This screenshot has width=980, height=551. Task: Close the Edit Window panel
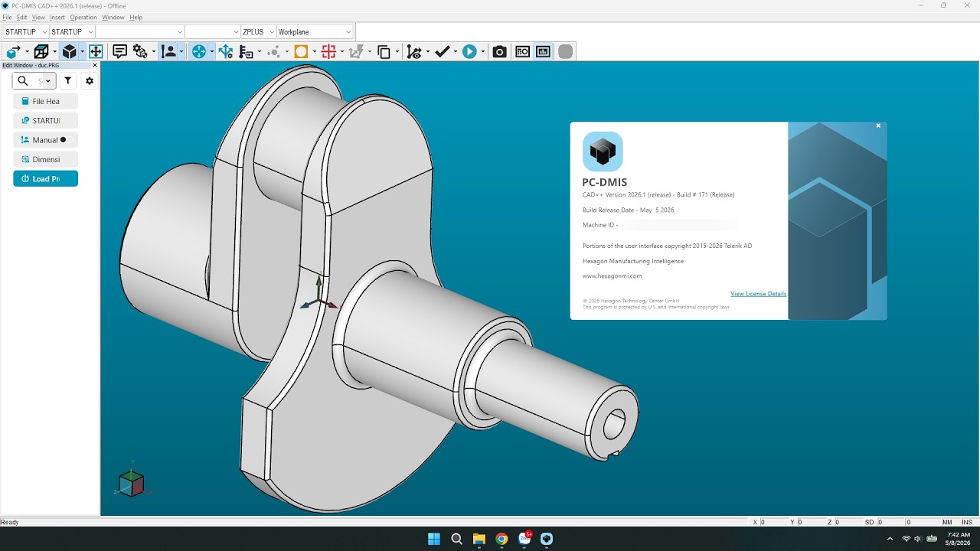[x=95, y=65]
